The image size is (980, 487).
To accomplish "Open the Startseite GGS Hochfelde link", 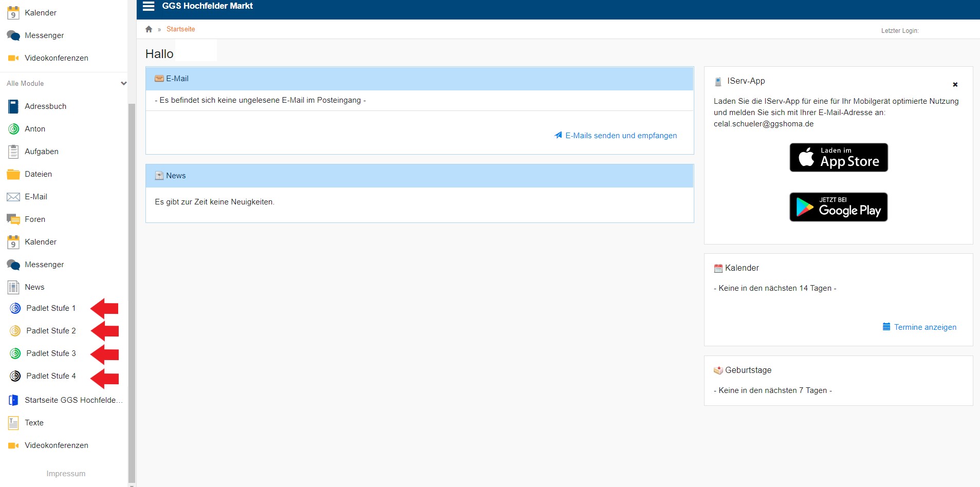I will point(73,400).
